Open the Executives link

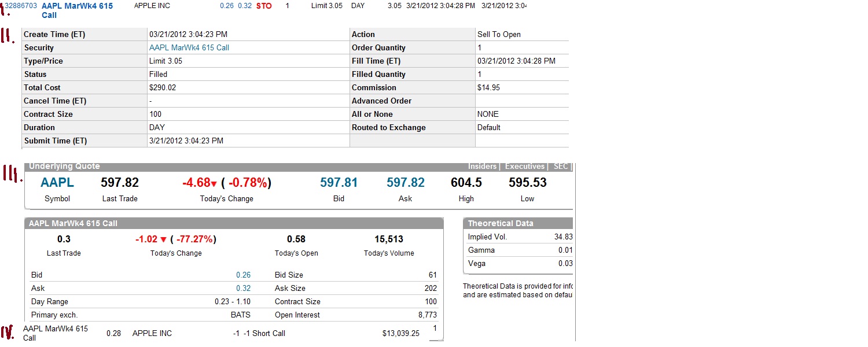pos(525,167)
